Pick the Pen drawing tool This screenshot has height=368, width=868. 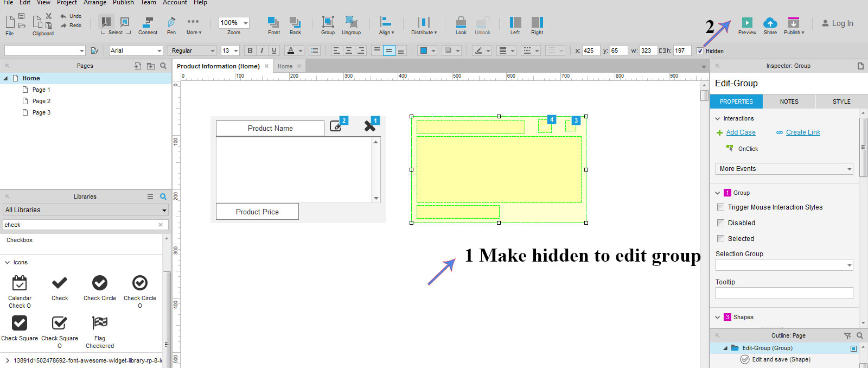click(171, 26)
